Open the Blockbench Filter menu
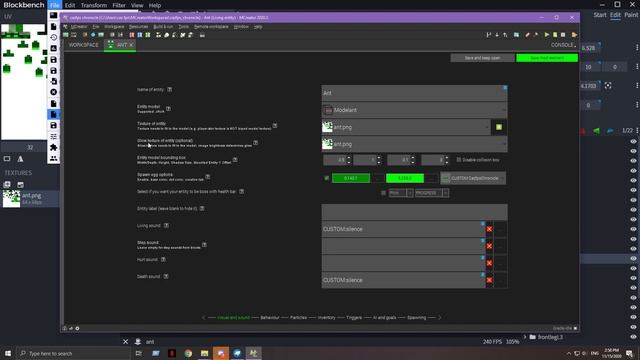Screen dimensions: 640x360 tap(119, 5)
